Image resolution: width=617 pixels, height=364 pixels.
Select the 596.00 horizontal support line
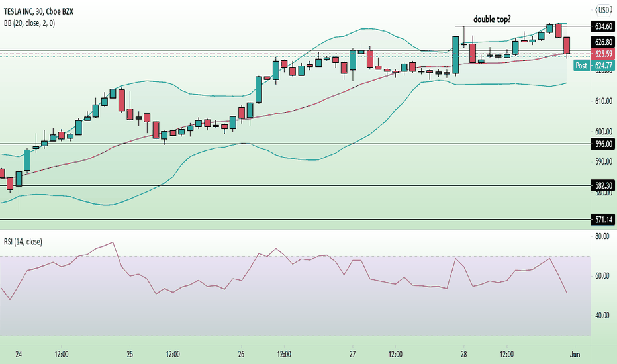tap(295, 144)
